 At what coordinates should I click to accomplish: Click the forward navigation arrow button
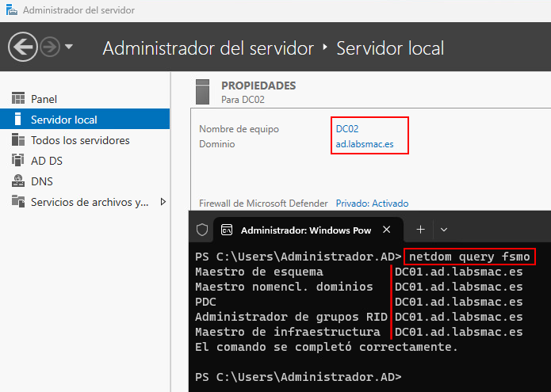coord(50,47)
